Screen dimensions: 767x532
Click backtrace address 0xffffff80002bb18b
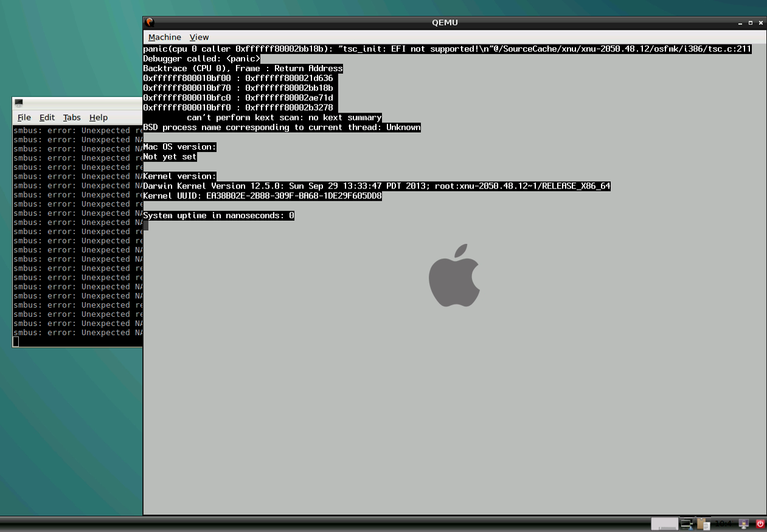coord(289,88)
